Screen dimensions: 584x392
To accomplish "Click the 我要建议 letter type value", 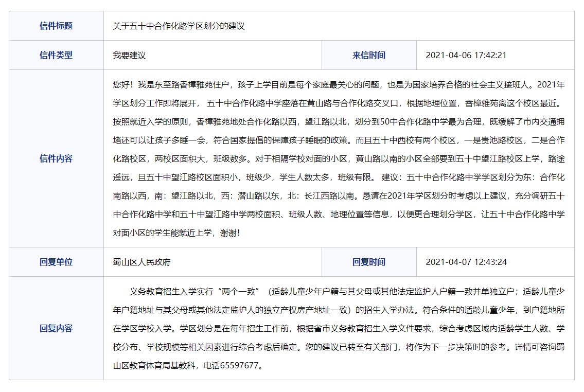I will coord(129,56).
